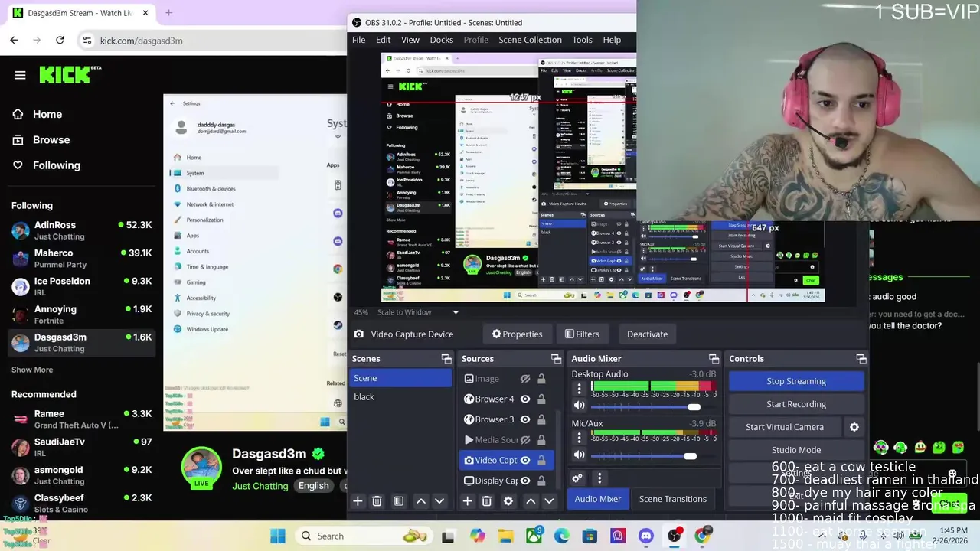
Task: Open source Properties button
Action: pos(517,334)
